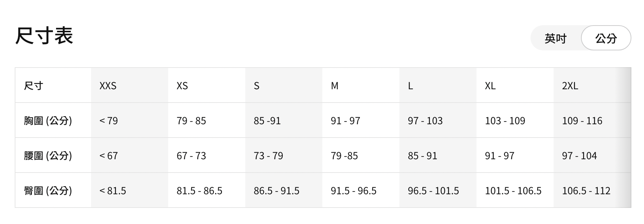Image resolution: width=644 pixels, height=224 pixels.
Task: Select the XS size column header
Action: [x=182, y=86]
